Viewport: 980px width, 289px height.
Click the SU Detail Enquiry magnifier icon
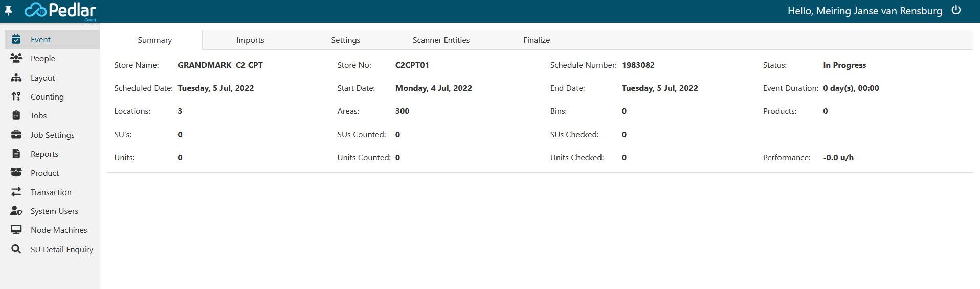(16, 249)
